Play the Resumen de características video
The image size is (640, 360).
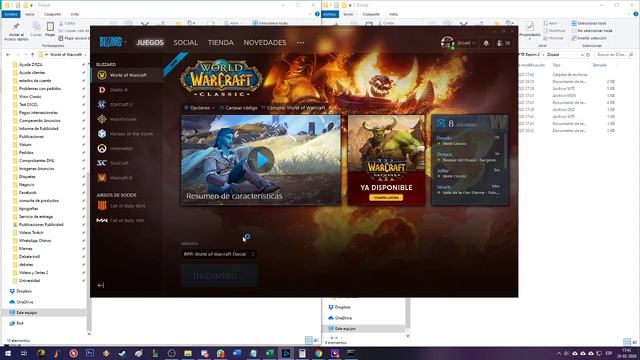[x=261, y=160]
